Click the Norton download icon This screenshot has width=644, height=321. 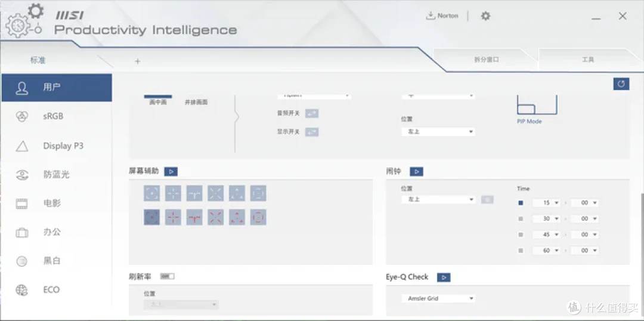(x=430, y=16)
